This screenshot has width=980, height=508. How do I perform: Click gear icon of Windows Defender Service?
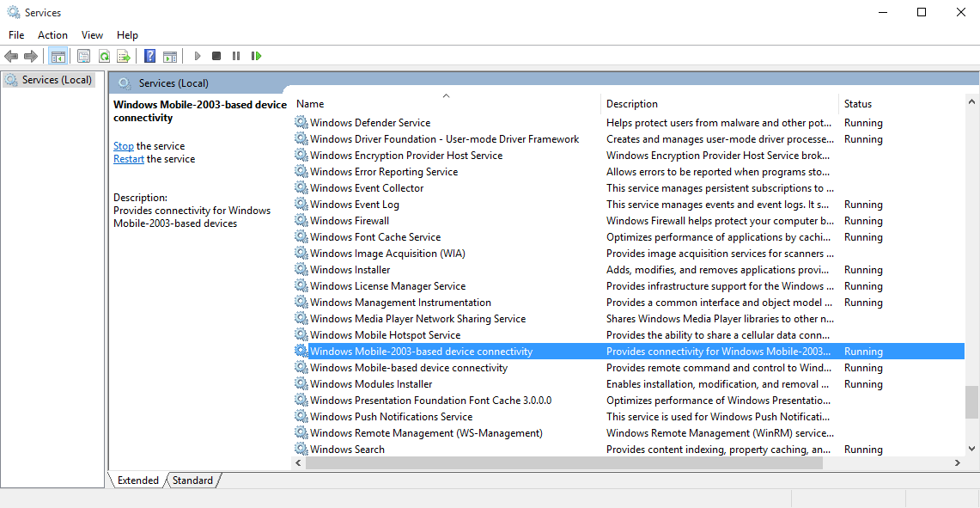(x=301, y=123)
